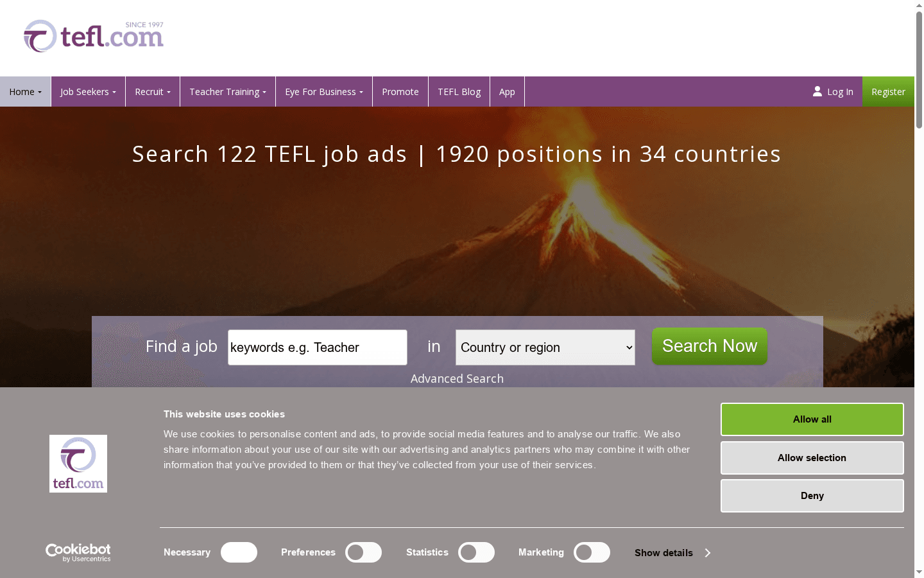Enable the Preferences cookies toggle

(x=363, y=552)
